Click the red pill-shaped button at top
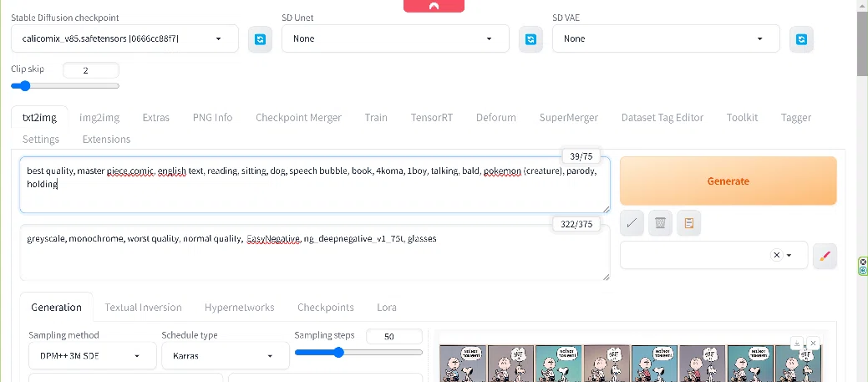868x382 pixels. [x=434, y=6]
